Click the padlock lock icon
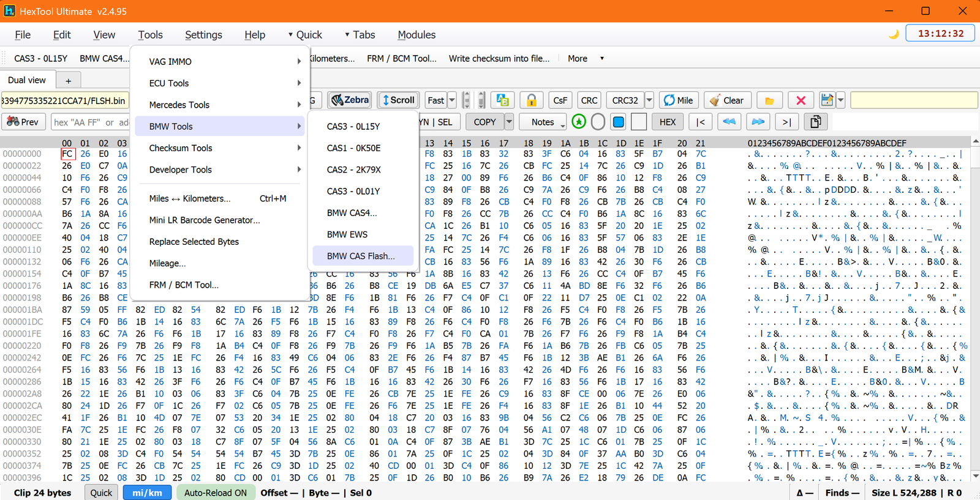This screenshot has width=980, height=500. point(532,100)
